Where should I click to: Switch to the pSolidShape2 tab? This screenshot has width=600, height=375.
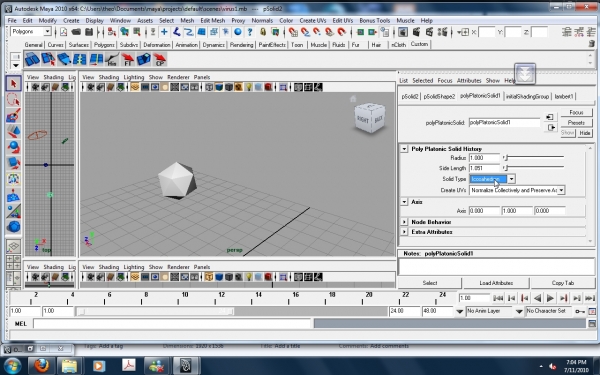pyautogui.click(x=439, y=96)
